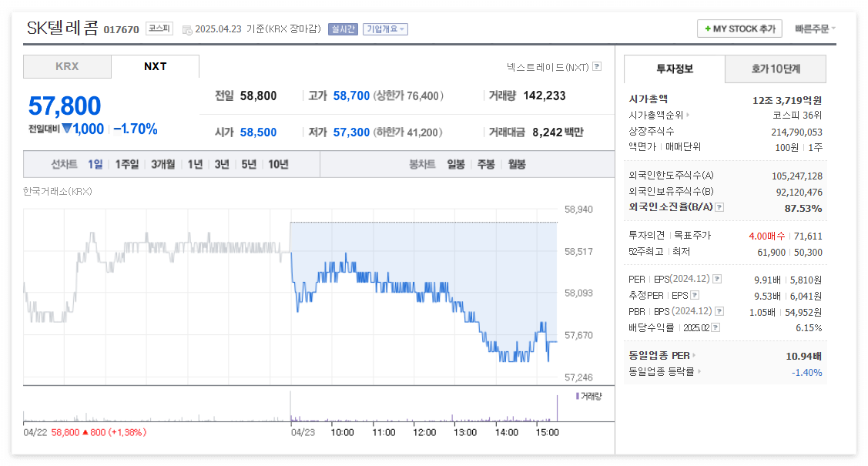Image resolution: width=868 pixels, height=466 pixels.
Task: Open the 빠른주문 dropdown
Action: point(815,28)
